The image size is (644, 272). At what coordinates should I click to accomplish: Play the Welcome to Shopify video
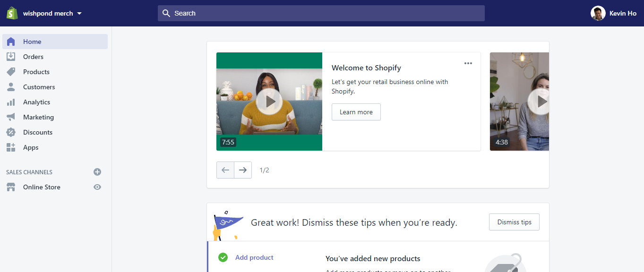tap(269, 102)
